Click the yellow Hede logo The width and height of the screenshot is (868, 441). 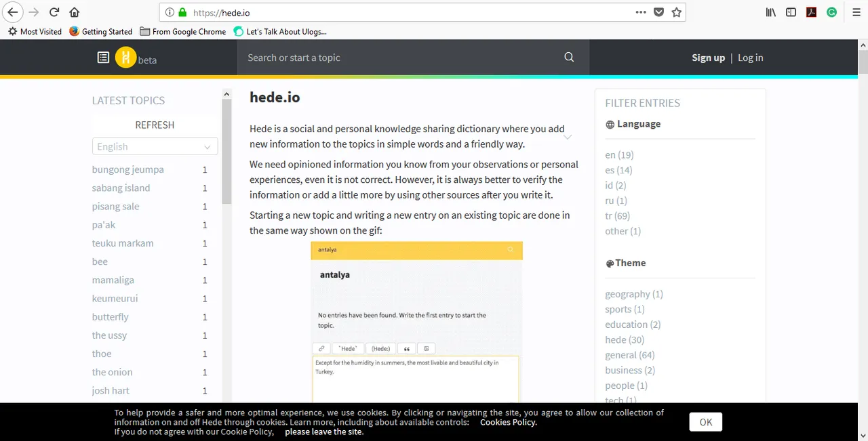point(125,58)
